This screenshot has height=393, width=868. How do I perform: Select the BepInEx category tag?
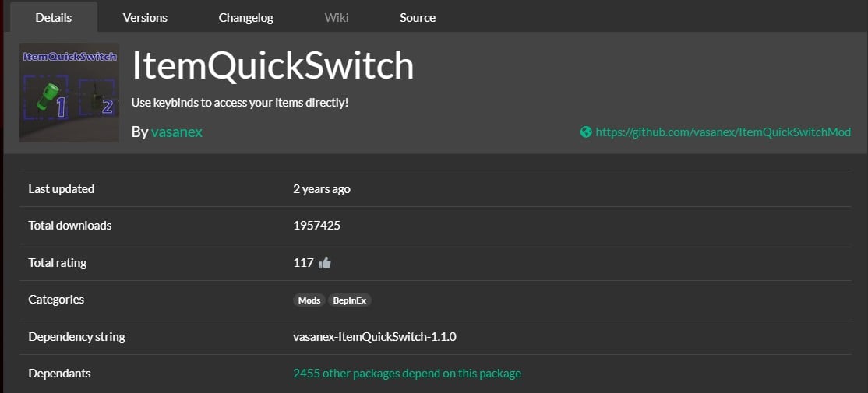coord(350,300)
